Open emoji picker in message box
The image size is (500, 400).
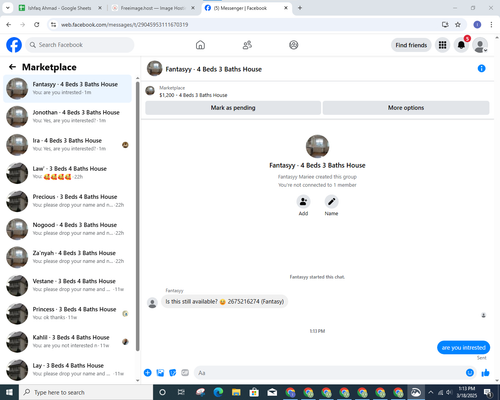470,373
